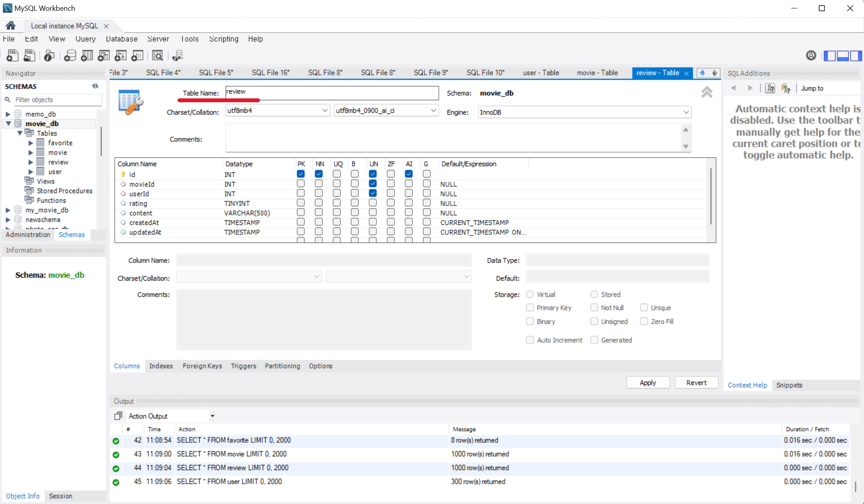
Task: Click the reconnect to DBMS icon
Action: (x=178, y=55)
